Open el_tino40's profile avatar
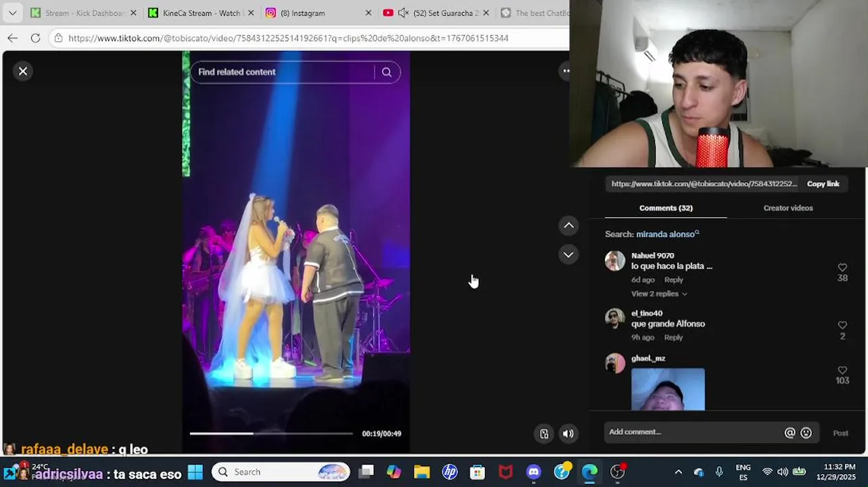This screenshot has width=868, height=487. pos(615,319)
